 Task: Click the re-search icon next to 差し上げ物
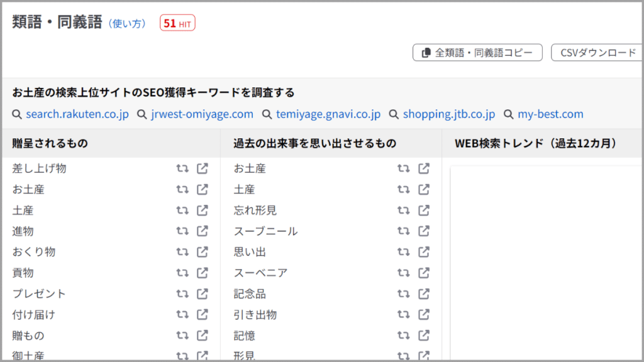point(182,168)
